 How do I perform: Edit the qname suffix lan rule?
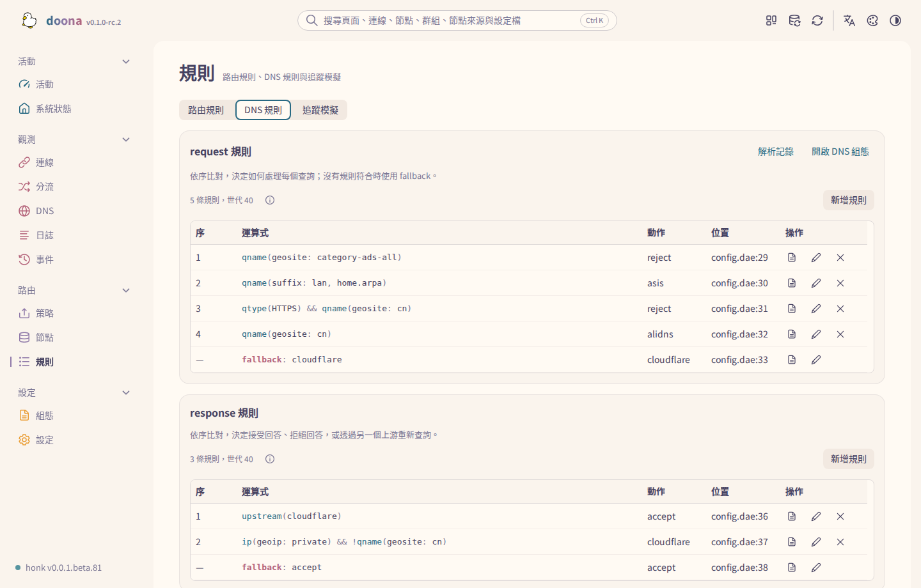click(816, 283)
